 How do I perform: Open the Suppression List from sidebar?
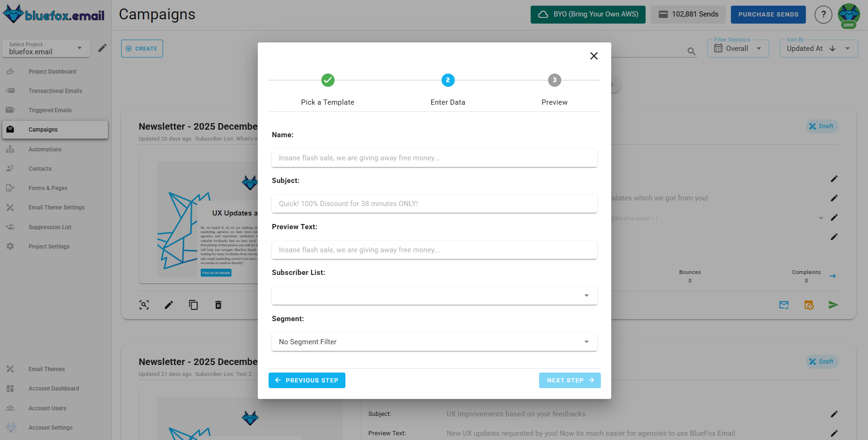point(11,227)
